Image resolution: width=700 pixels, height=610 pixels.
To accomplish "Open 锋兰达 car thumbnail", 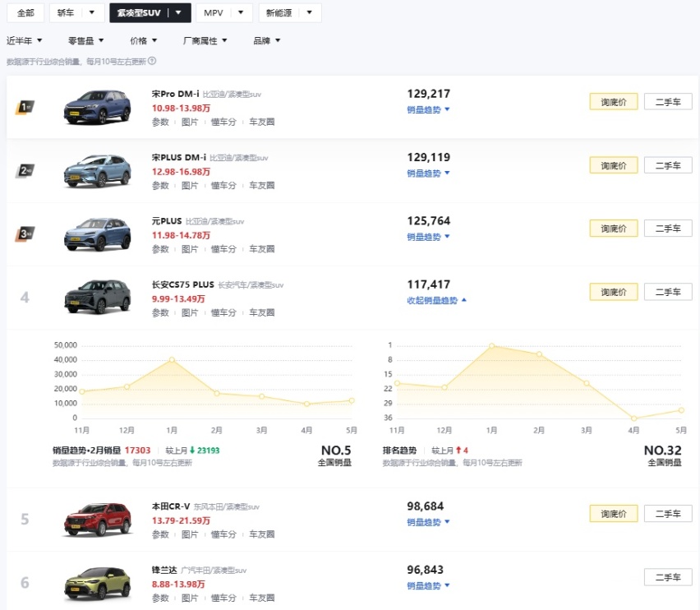I will coord(97,583).
